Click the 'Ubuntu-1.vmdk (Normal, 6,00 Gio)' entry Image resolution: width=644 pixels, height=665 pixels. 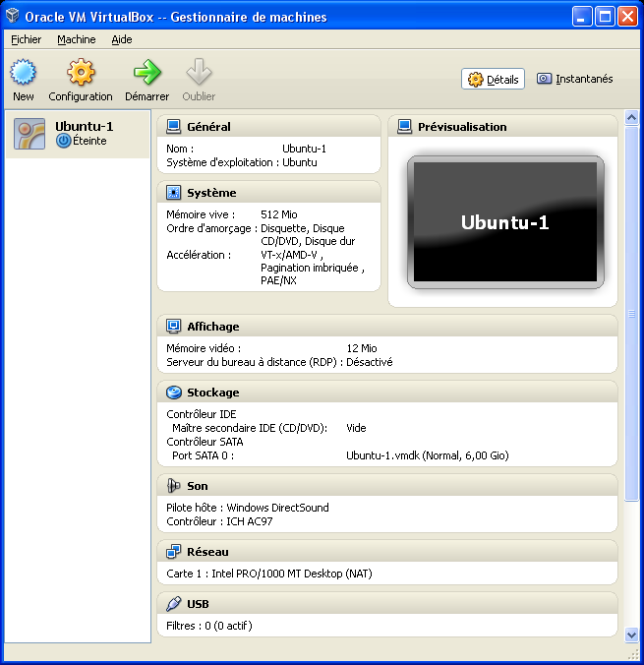point(428,455)
